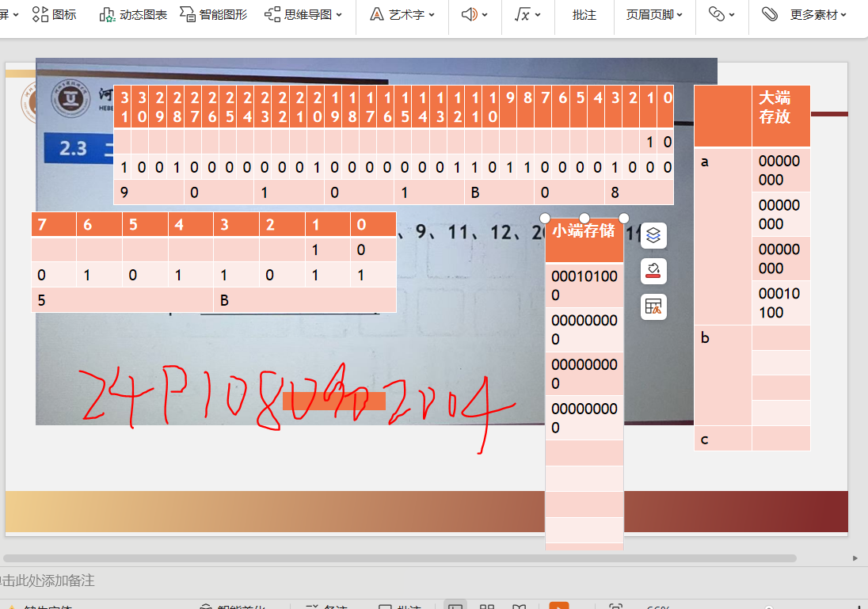Insert a 动态图表 dynamic chart
Screen dimensions: 868x609
[133, 14]
